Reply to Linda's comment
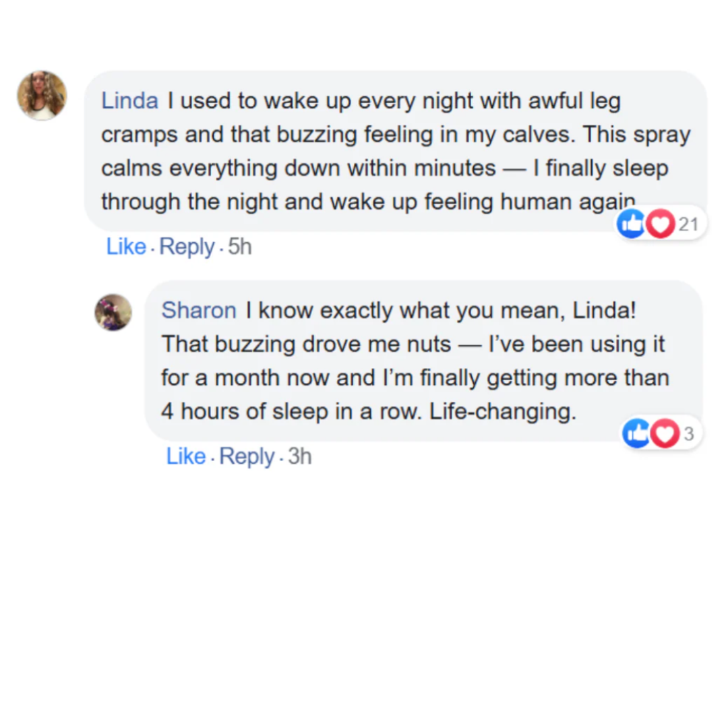The image size is (728, 728). coord(187,247)
